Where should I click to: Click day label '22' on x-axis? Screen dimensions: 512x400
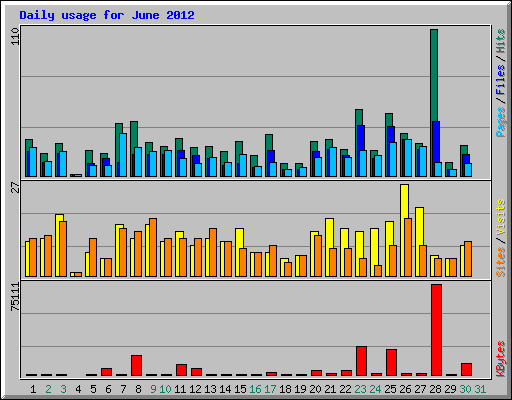click(x=345, y=389)
